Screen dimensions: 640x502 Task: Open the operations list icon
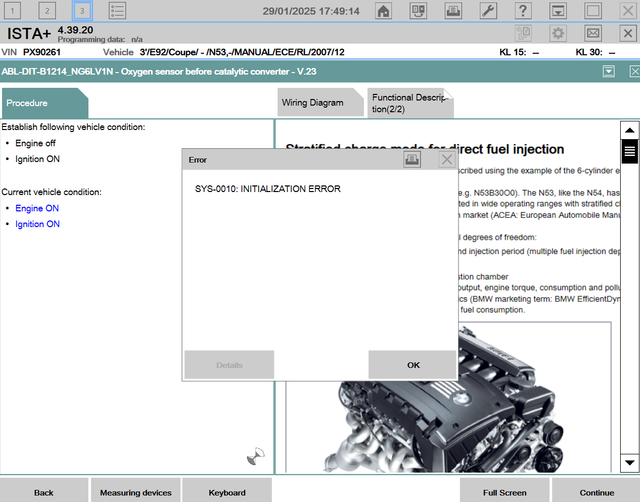coord(117,11)
